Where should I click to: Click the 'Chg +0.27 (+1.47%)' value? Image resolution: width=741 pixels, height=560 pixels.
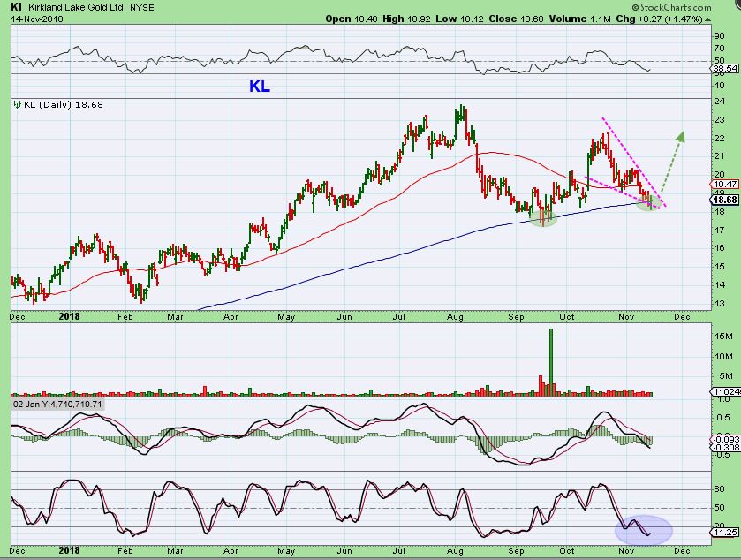click(x=659, y=19)
